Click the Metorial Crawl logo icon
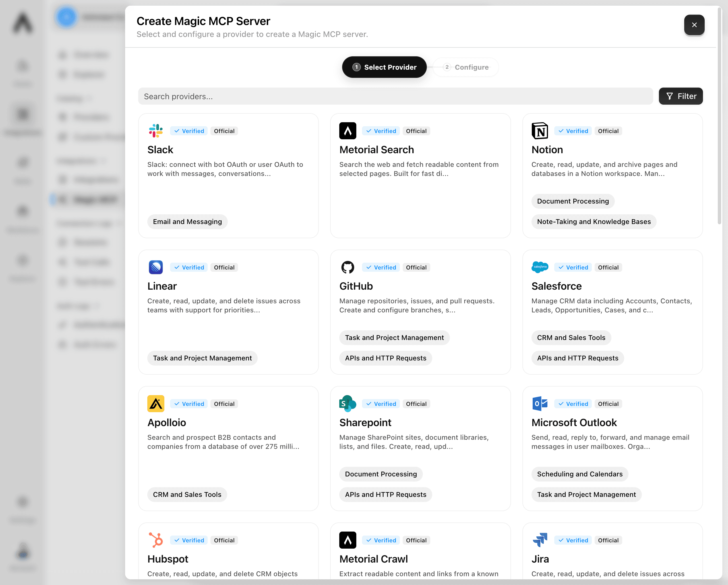The image size is (728, 585). 348,540
